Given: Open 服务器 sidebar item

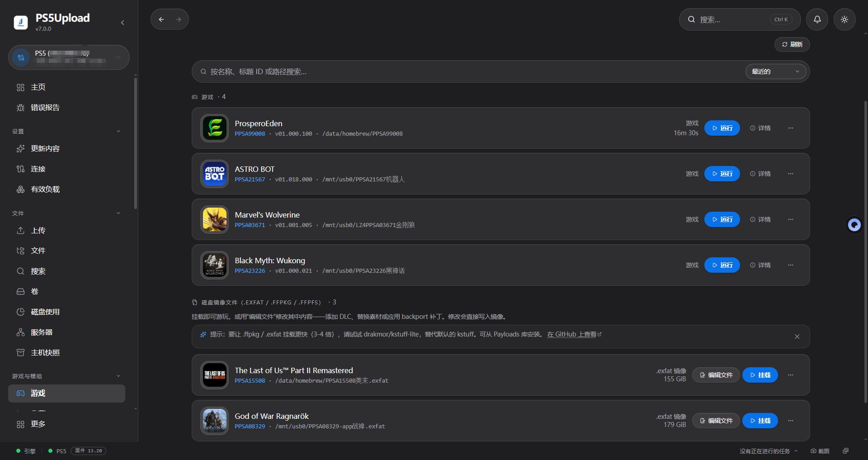Looking at the screenshot, I should point(66,332).
